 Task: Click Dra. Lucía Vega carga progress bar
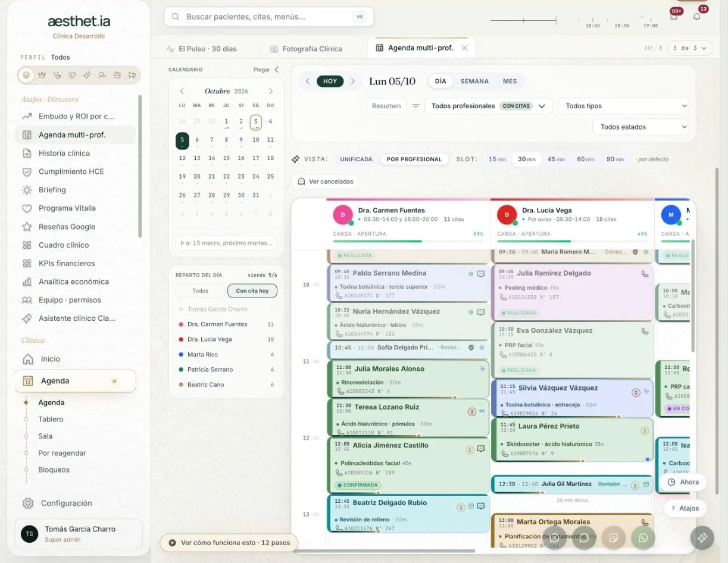572,241
